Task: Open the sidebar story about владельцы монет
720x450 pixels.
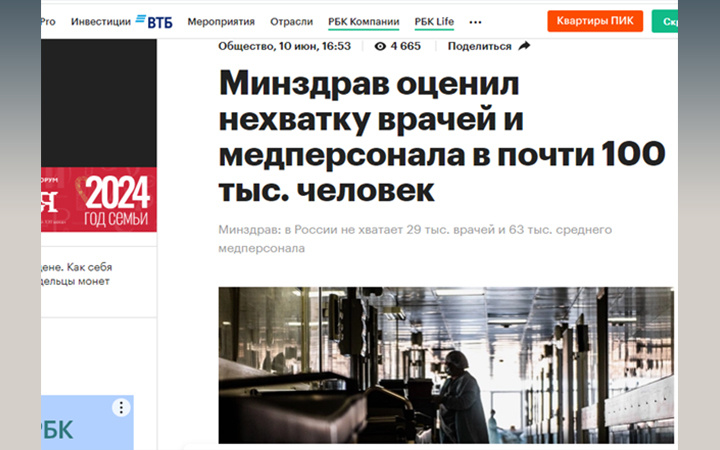Action: click(77, 274)
